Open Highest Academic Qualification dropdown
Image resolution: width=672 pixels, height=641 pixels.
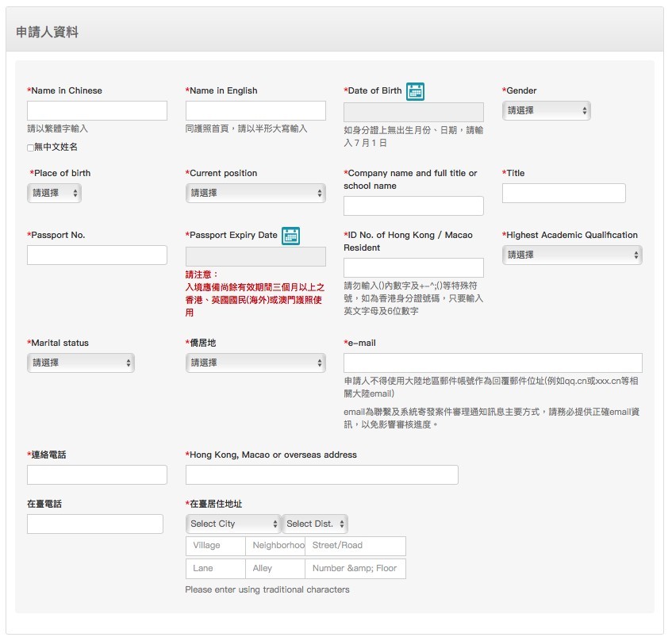pos(572,255)
